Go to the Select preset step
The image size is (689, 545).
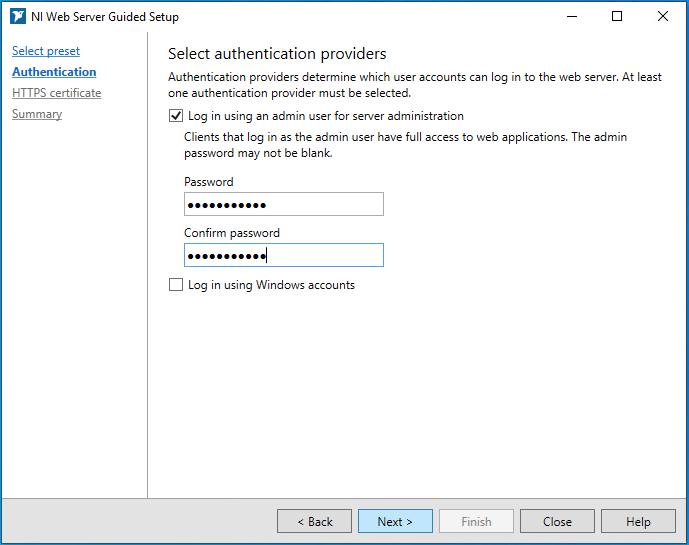(x=46, y=51)
